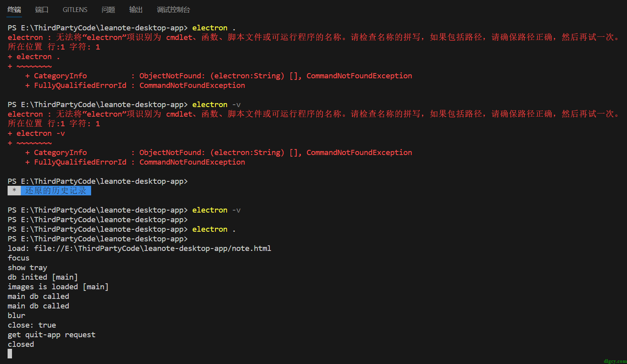Click the first 'electron .' command at top

(x=214, y=28)
